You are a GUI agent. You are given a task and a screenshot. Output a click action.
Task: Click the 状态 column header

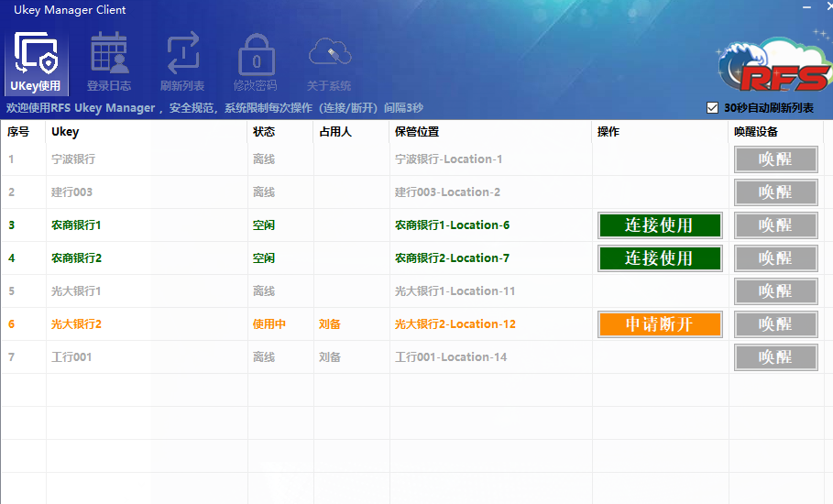[280, 132]
